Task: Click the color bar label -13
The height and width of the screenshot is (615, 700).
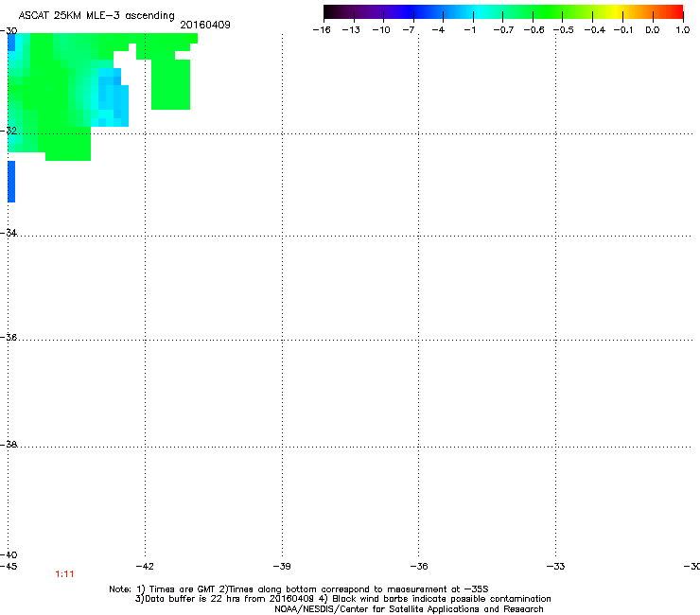Action: [x=351, y=30]
